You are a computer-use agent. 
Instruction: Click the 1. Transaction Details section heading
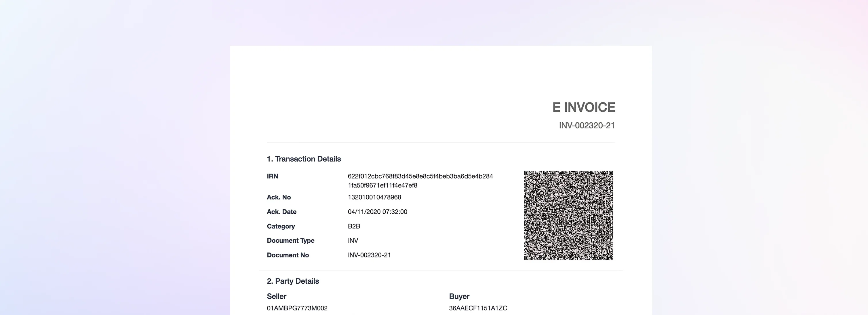[303, 159]
